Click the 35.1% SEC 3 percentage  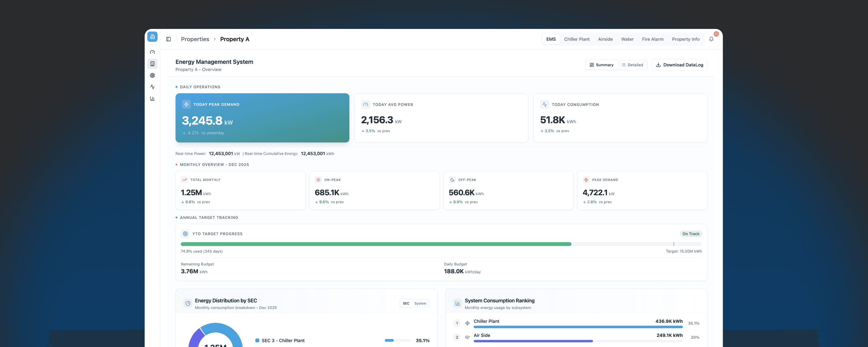tap(422, 340)
